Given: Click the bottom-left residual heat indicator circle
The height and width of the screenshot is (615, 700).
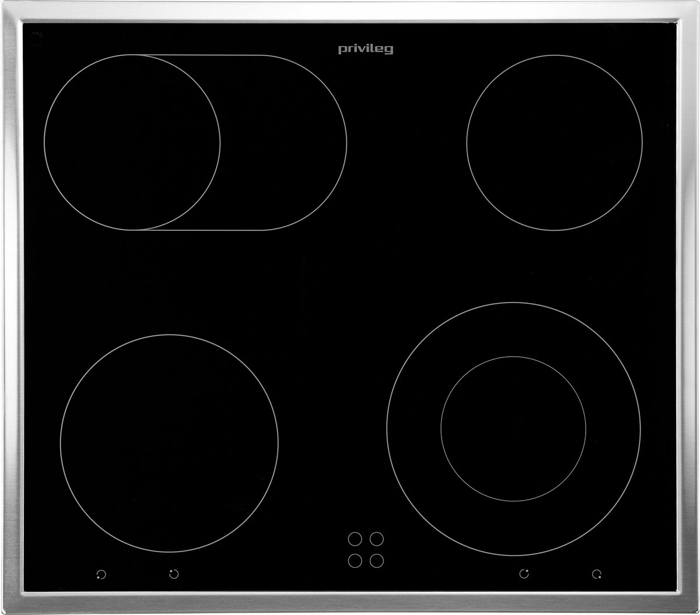Looking at the screenshot, I should tap(355, 560).
